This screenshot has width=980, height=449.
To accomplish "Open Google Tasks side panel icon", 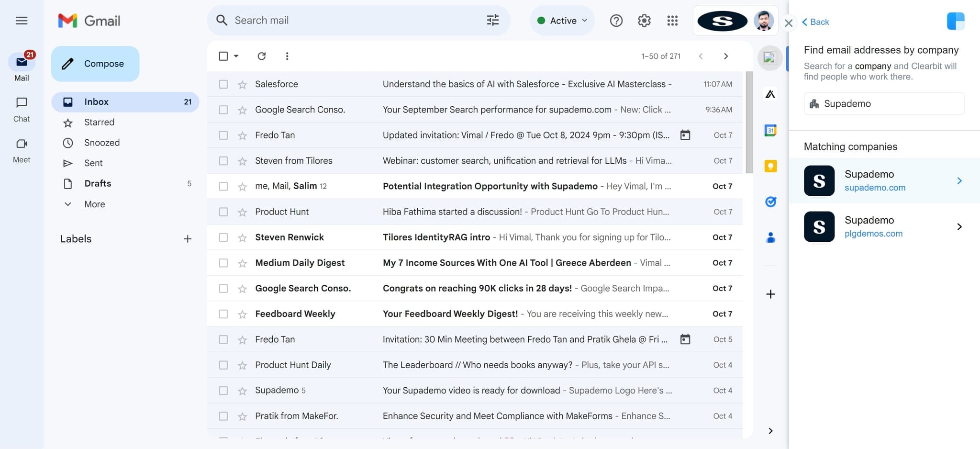I will (770, 202).
